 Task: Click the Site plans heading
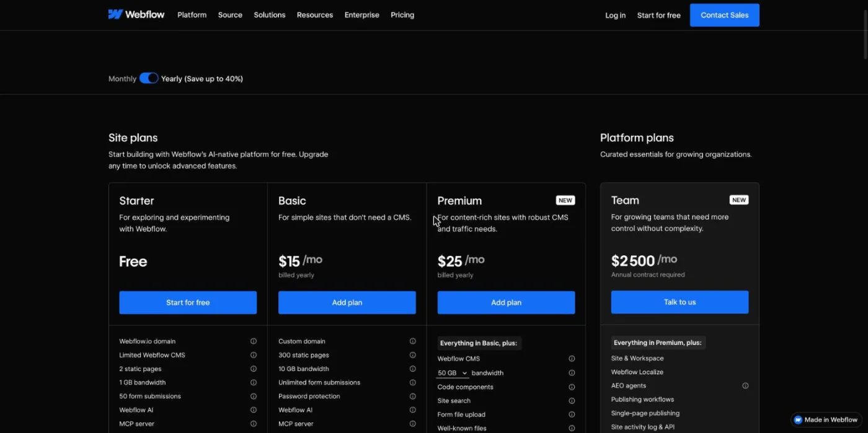click(133, 138)
